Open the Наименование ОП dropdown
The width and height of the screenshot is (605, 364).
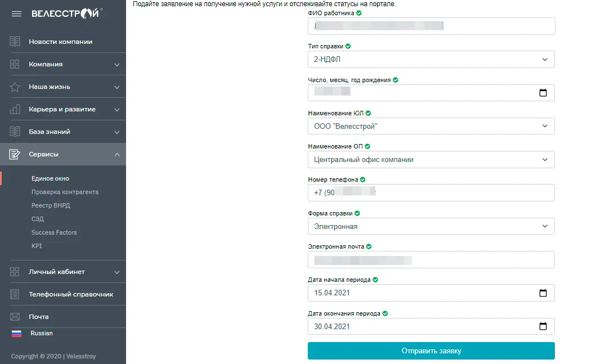click(431, 160)
